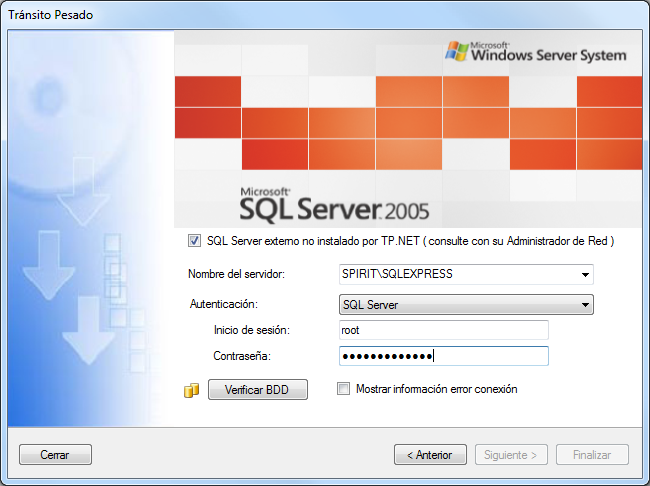Open the Nombre del servidor dropdown arrow
Viewport: 650px width, 486px height.
pos(585,274)
